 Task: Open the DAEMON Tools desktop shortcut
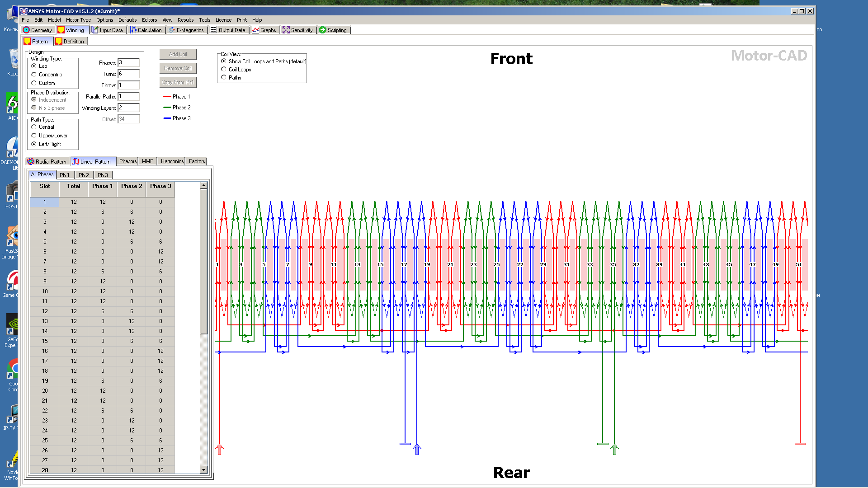click(x=12, y=154)
